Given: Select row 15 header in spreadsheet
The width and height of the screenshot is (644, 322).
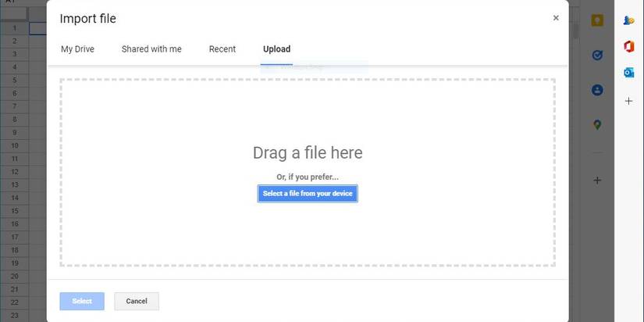Looking at the screenshot, I should pyautogui.click(x=14, y=211).
